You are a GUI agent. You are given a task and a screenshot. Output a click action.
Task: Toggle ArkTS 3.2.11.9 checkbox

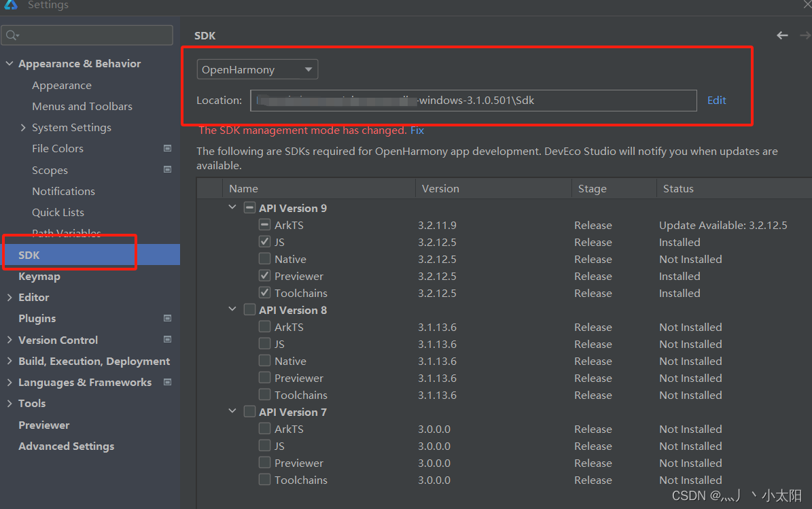(264, 225)
